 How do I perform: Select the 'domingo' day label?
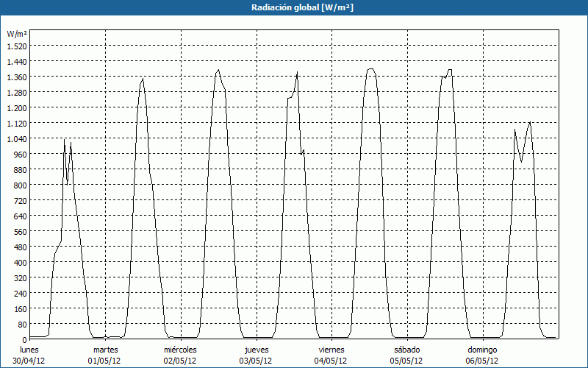pos(483,350)
